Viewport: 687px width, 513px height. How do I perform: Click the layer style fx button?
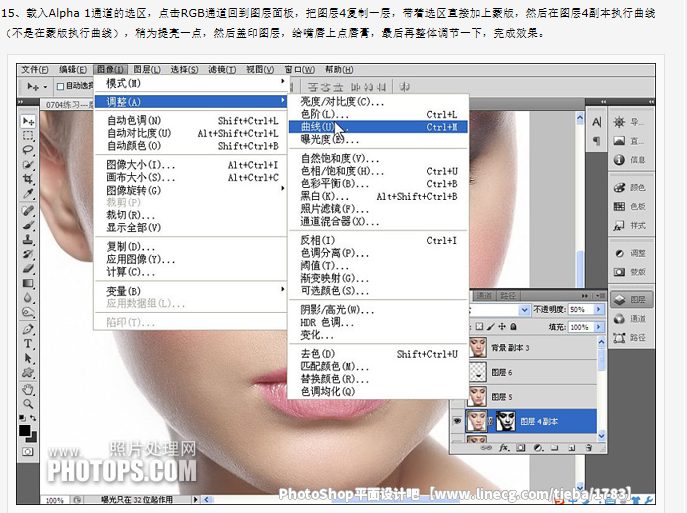coord(504,448)
